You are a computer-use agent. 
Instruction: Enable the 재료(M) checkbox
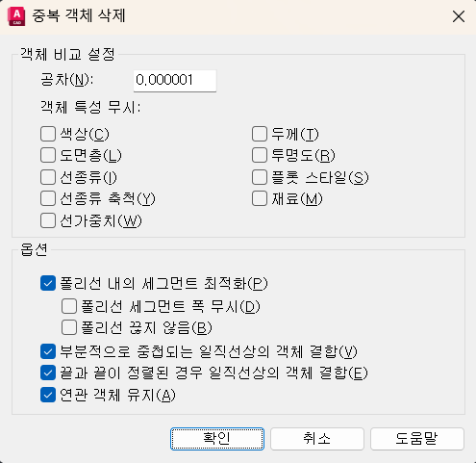click(260, 198)
